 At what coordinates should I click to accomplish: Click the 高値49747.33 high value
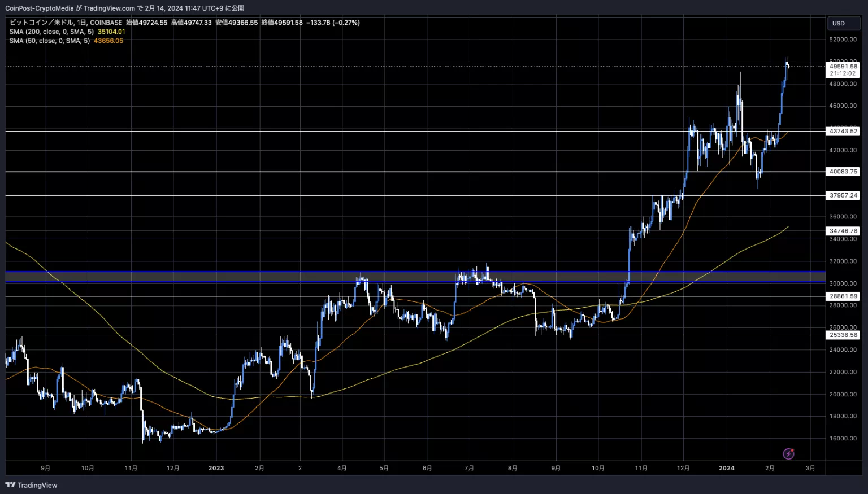click(191, 23)
